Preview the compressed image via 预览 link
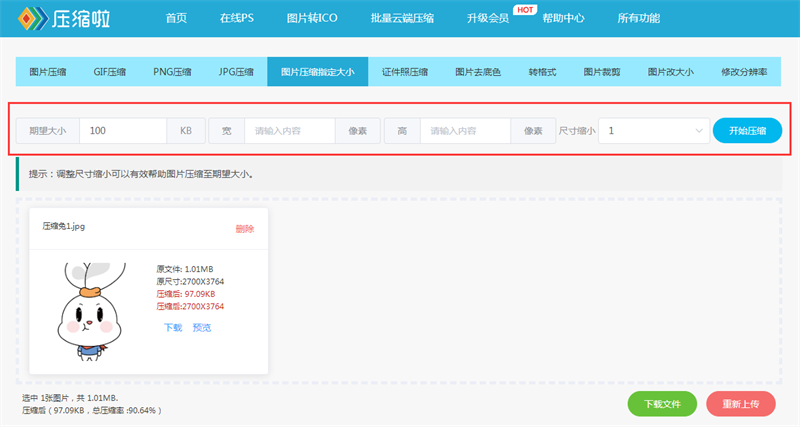 pos(202,328)
